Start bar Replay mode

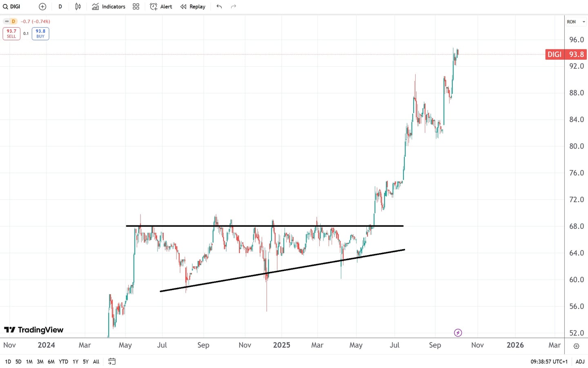point(193,7)
